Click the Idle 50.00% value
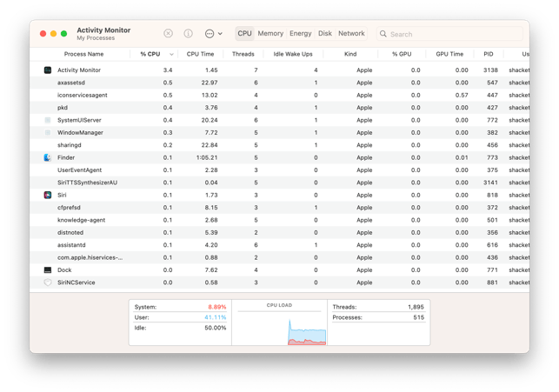 [x=216, y=328]
